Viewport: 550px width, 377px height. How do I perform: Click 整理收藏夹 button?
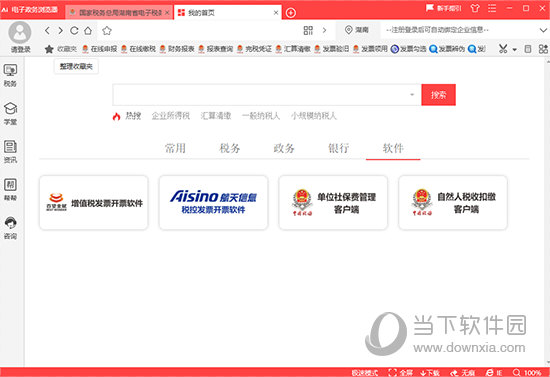coord(76,66)
